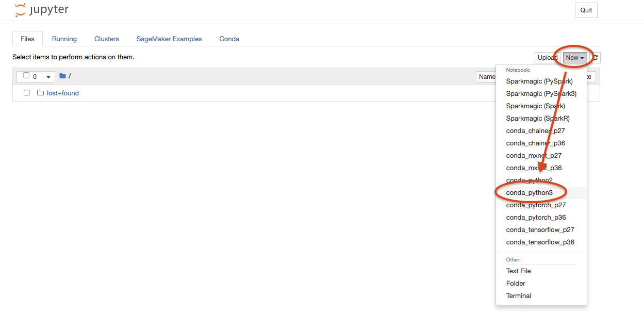Click the Jupyter logo
644x330 pixels.
41,10
